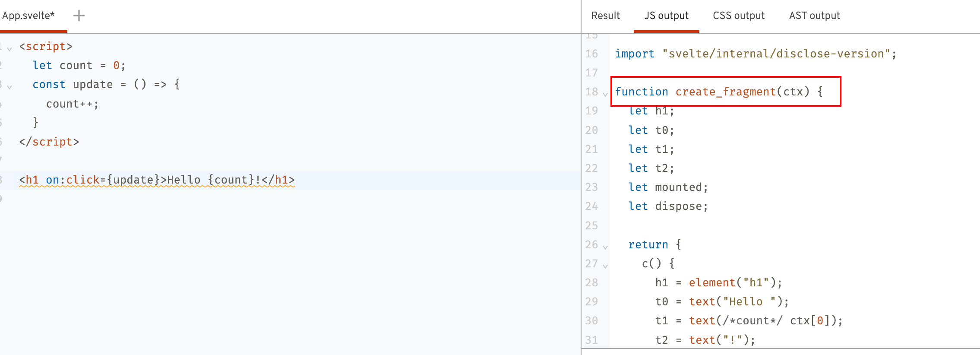Screen dimensions: 980x355
Task: Click the count++ statement in editor
Action: (x=72, y=104)
